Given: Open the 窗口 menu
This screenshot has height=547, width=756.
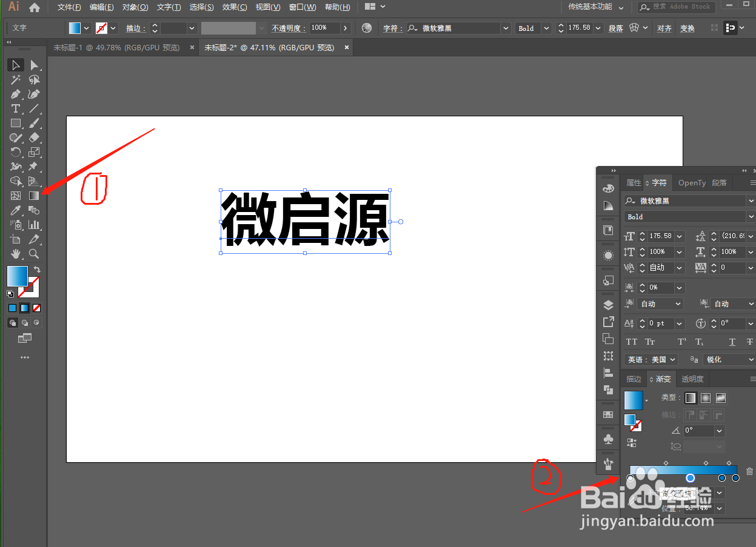Looking at the screenshot, I should click(302, 7).
